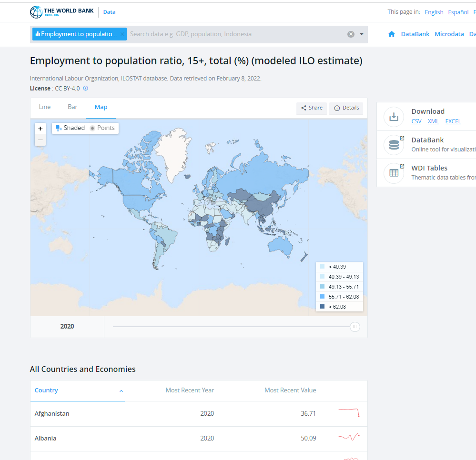Screen dimensions: 476x460
Task: Click the Details button
Action: pyautogui.click(x=346, y=108)
